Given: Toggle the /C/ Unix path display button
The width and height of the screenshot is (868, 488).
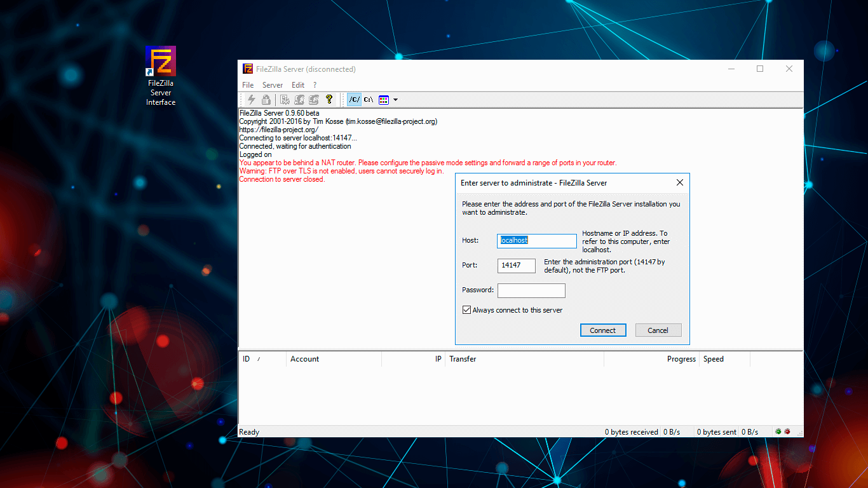Looking at the screenshot, I should [354, 100].
